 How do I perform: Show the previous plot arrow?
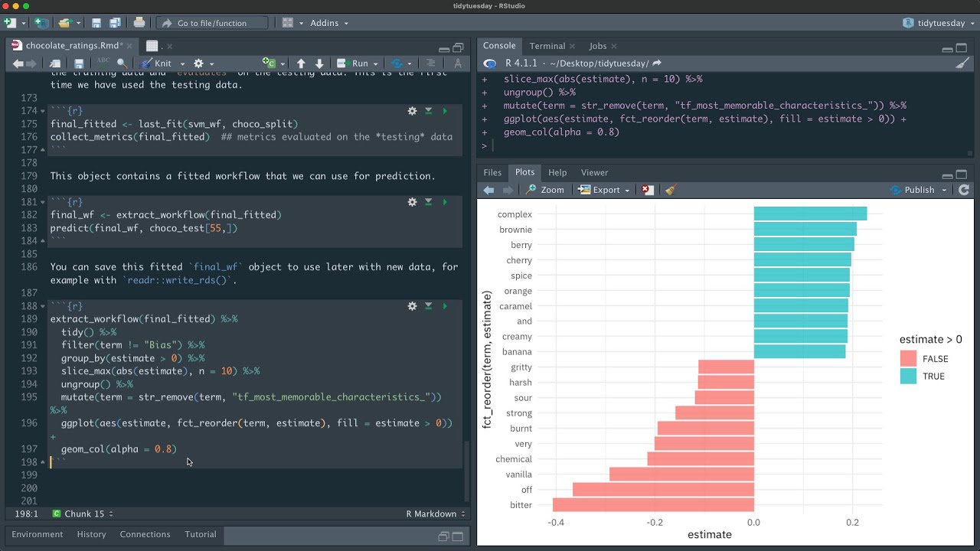[488, 190]
